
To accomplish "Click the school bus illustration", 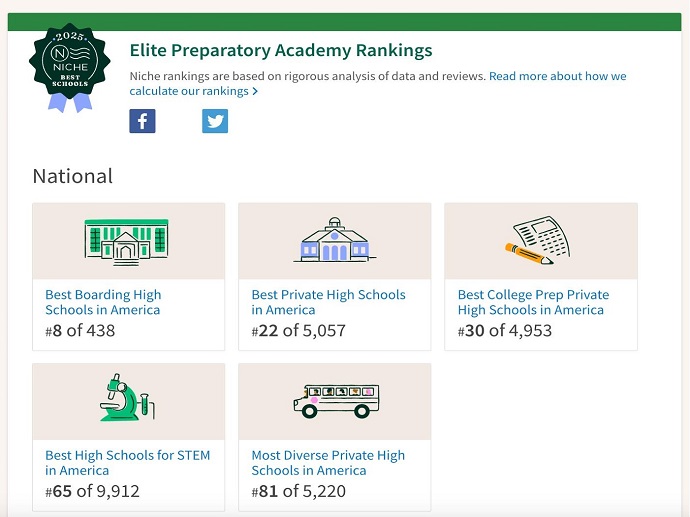I will click(x=336, y=400).
